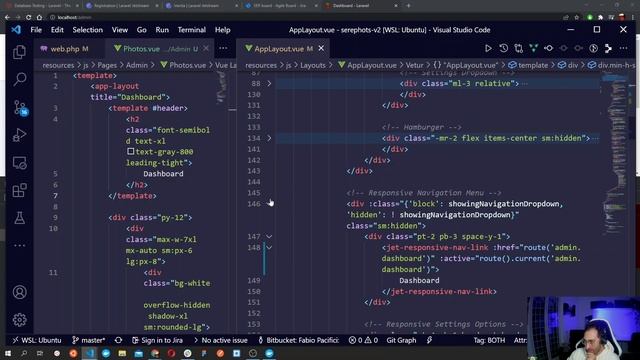Click the green Vetur triangle toolbar icon
This screenshot has height=360, width=640.
click(533, 48)
